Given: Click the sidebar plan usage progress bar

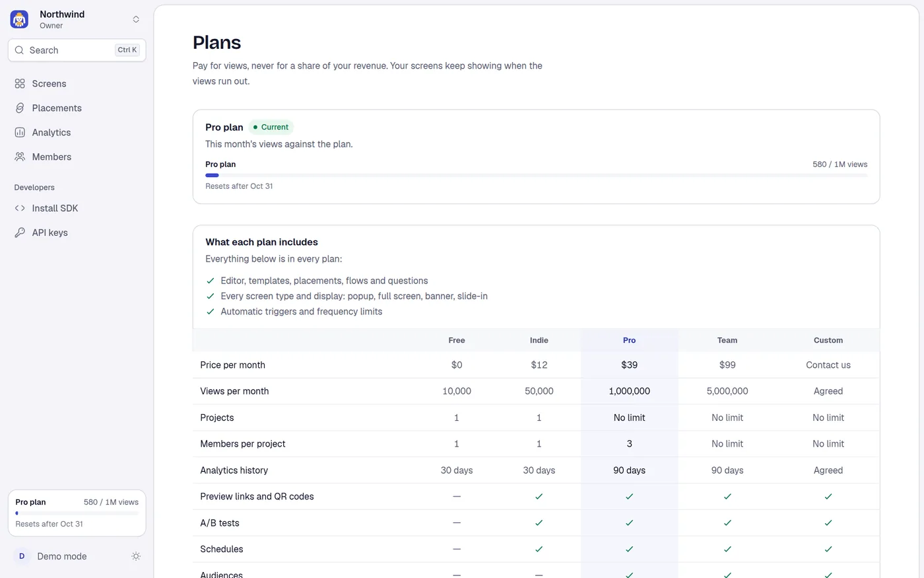Looking at the screenshot, I should point(77,513).
